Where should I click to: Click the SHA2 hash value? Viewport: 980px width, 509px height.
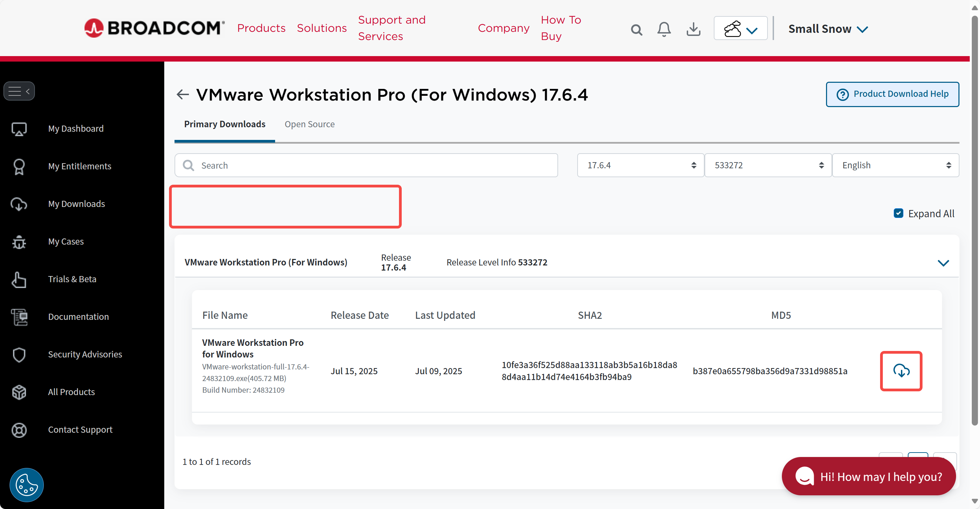(x=589, y=371)
